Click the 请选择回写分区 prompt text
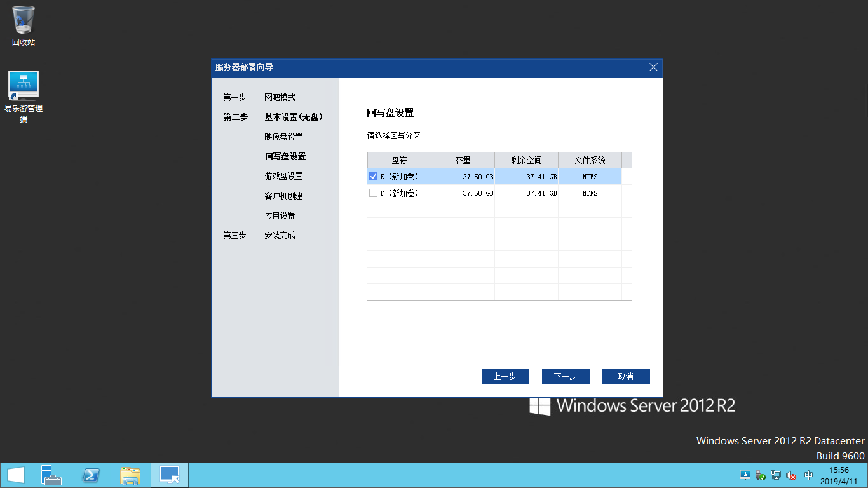 click(393, 136)
